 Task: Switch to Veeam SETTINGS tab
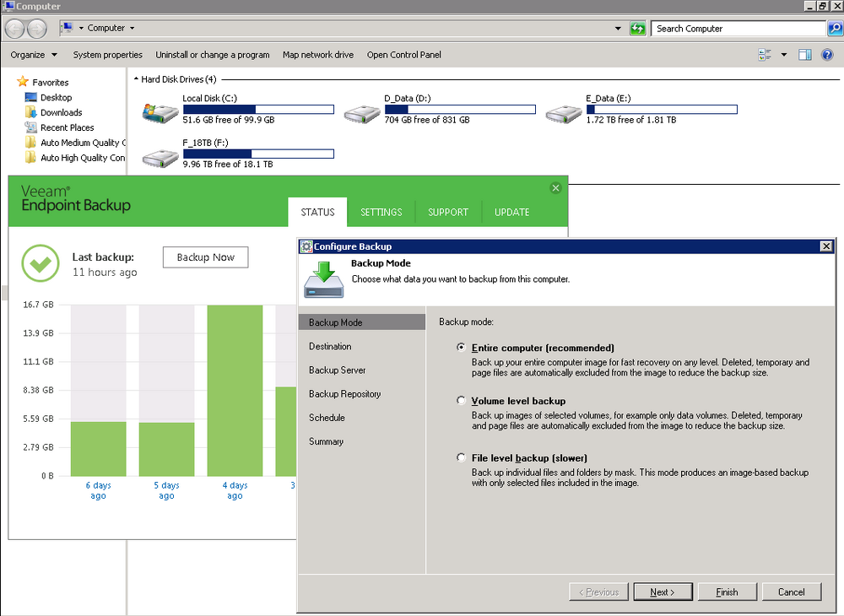381,212
